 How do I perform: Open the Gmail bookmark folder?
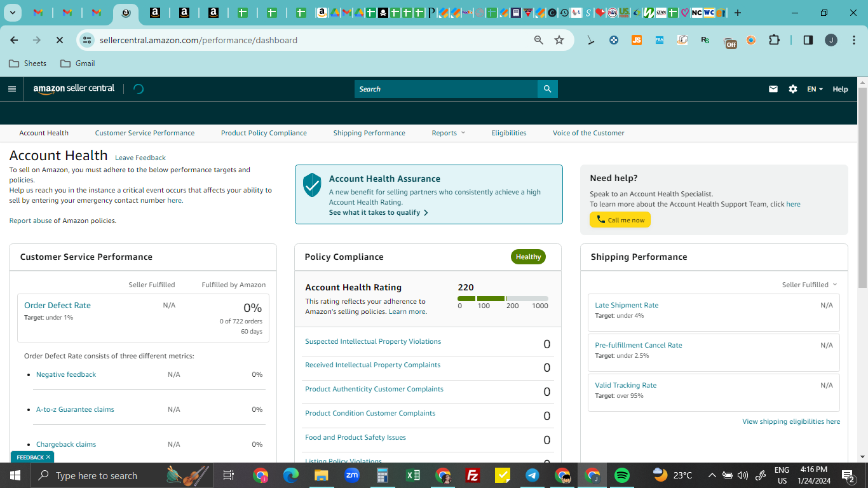click(x=78, y=64)
